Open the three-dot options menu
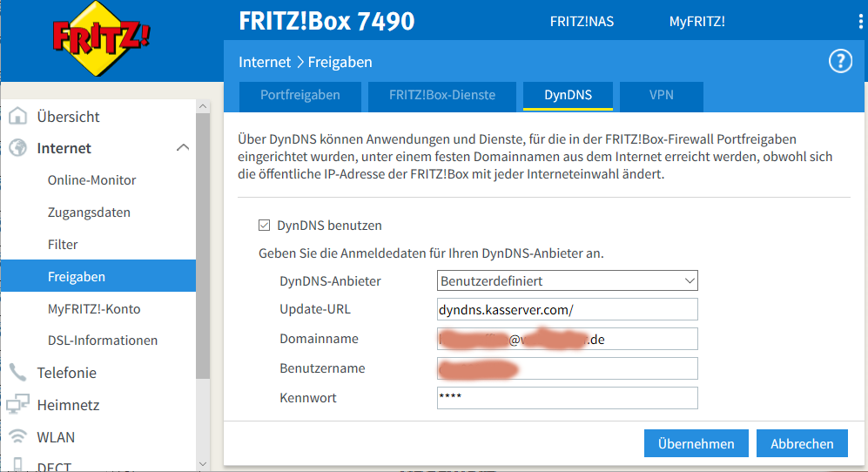 pos(860,22)
